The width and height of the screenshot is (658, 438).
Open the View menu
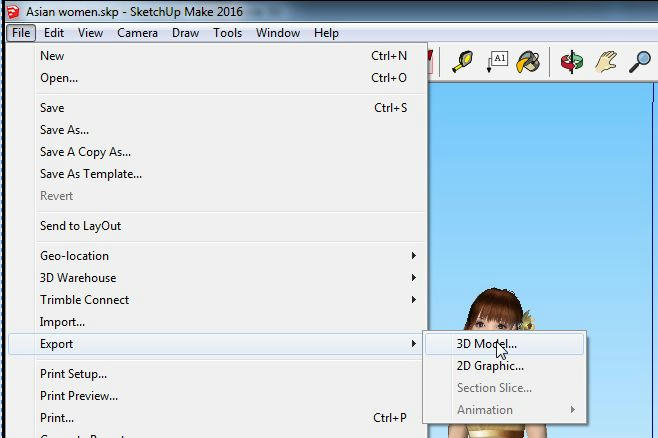pos(90,33)
